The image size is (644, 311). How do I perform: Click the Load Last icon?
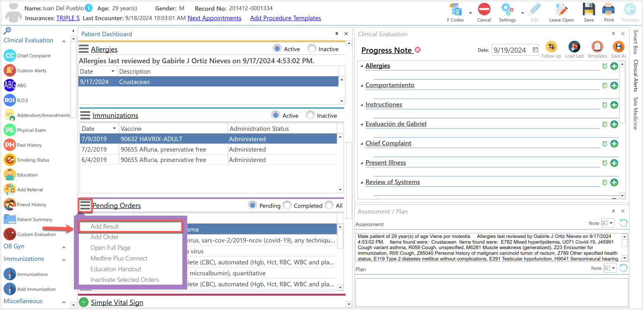tap(574, 47)
